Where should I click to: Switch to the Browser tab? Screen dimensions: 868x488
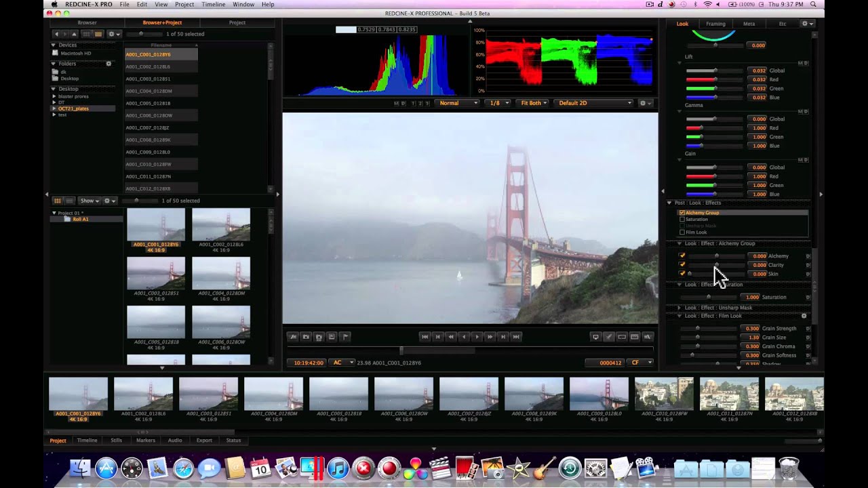[87, 22]
